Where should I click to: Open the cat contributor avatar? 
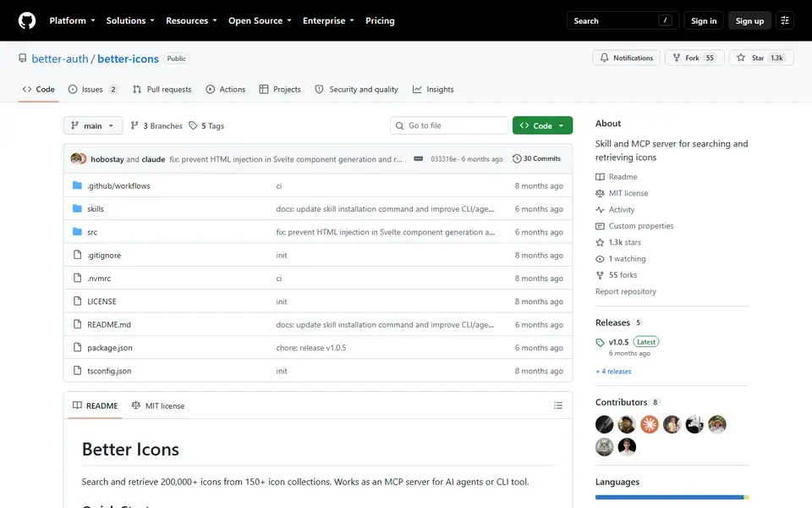pyautogui.click(x=604, y=447)
